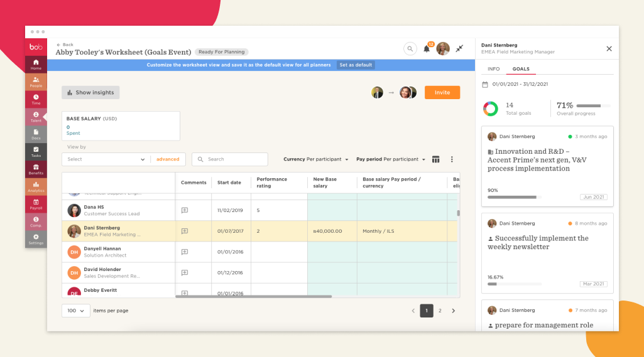Click the orange Invite button
This screenshot has width=644, height=357.
coord(442,92)
